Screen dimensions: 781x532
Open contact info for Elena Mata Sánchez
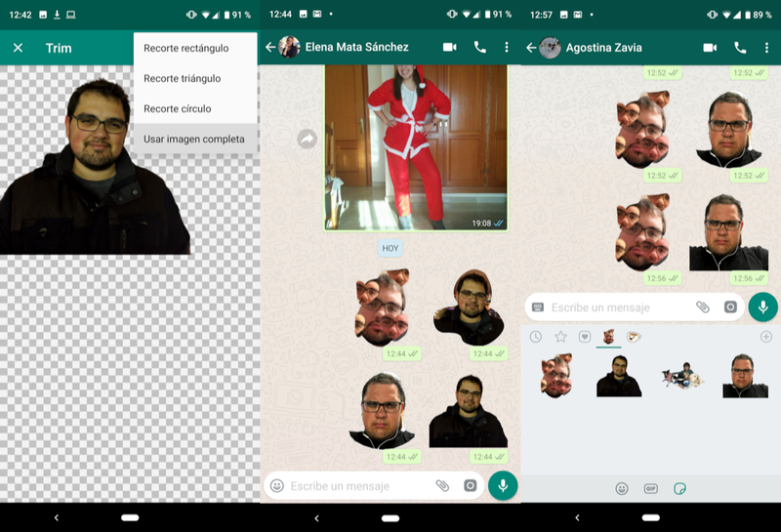356,47
